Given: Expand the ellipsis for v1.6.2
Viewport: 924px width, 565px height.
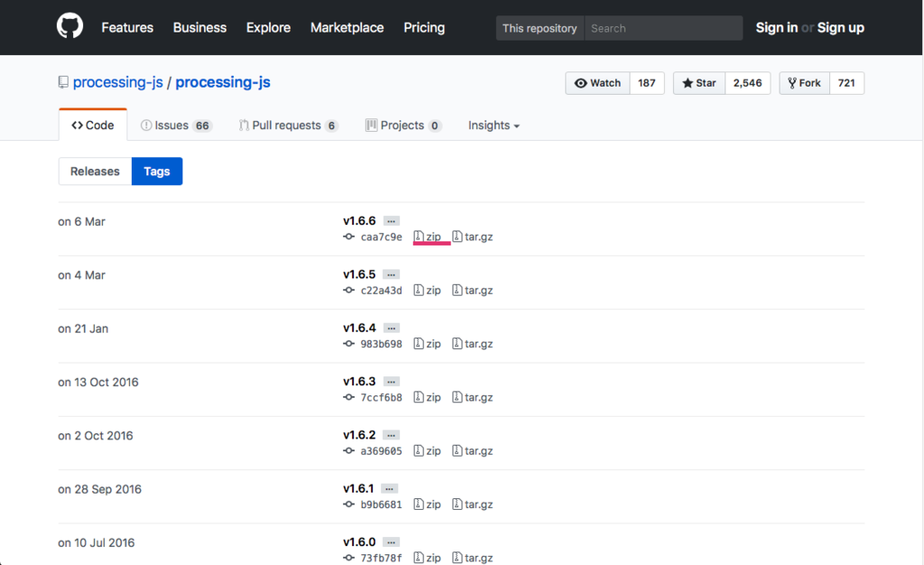Looking at the screenshot, I should [392, 435].
